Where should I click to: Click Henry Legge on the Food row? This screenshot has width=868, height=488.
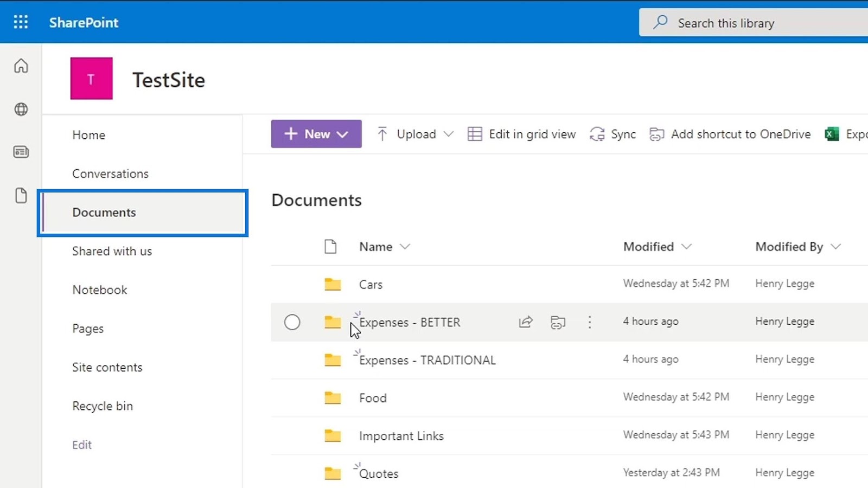784,397
